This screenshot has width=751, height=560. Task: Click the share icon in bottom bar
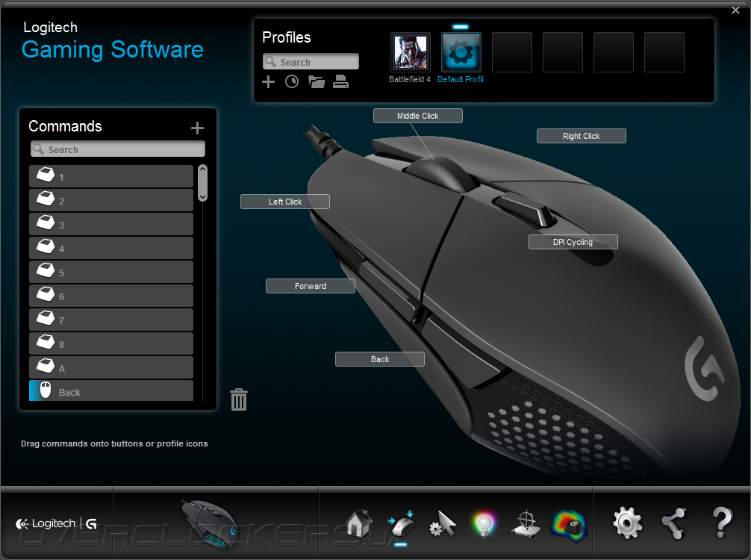674,523
